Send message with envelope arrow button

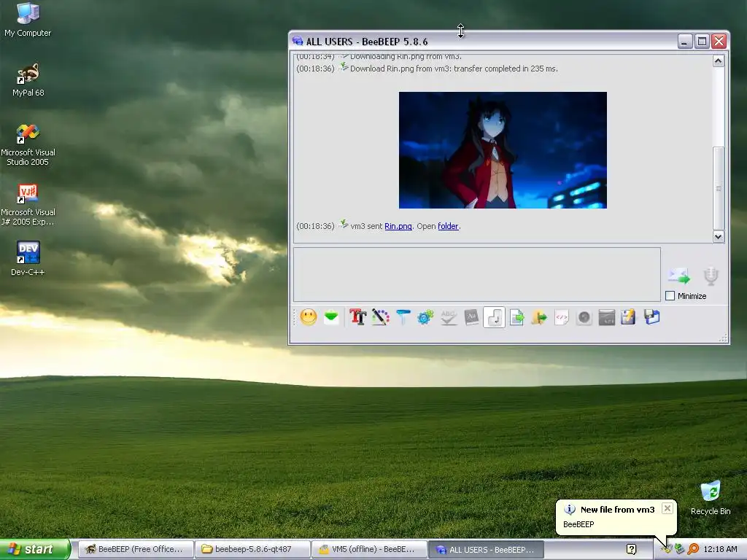pos(679,276)
